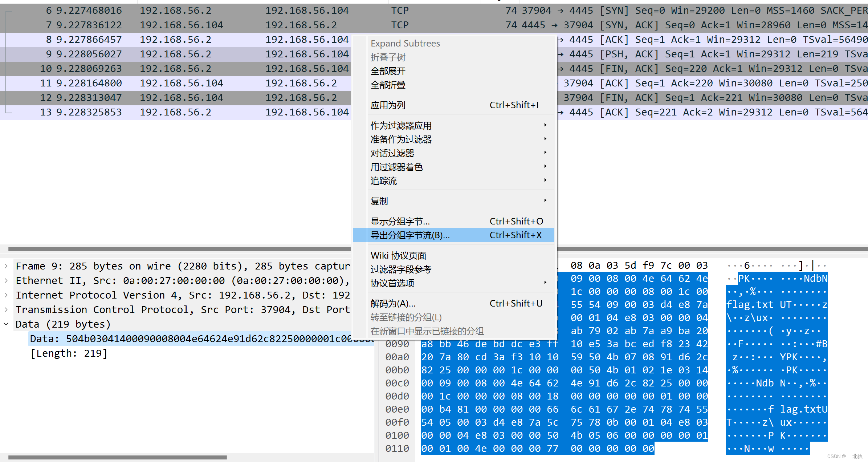Open 追踪流 submenu

pos(384,181)
